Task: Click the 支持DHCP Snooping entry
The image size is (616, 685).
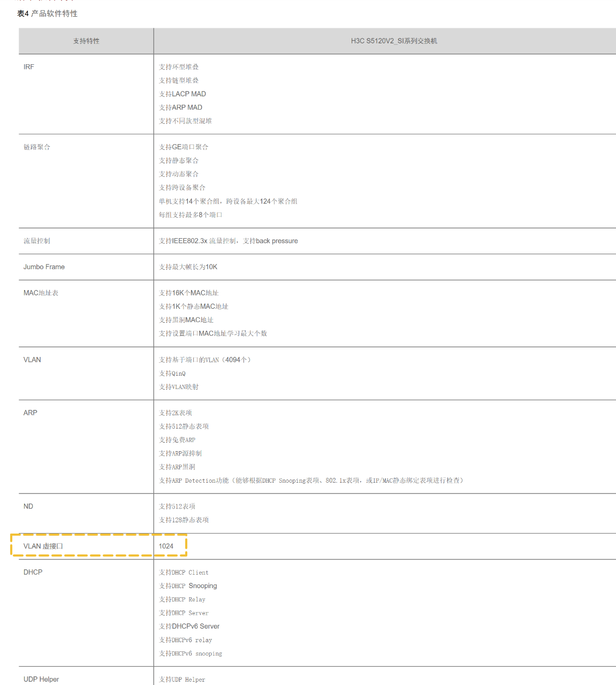Action: tap(188, 586)
